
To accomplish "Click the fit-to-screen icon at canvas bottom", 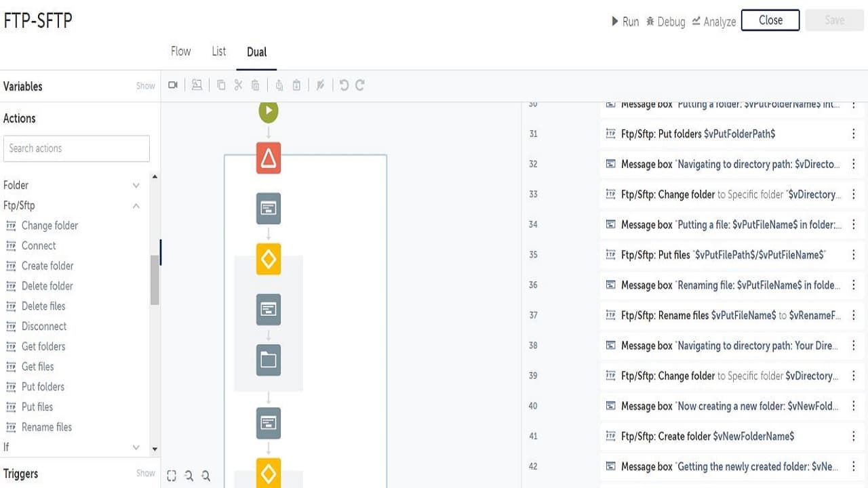I will [172, 476].
